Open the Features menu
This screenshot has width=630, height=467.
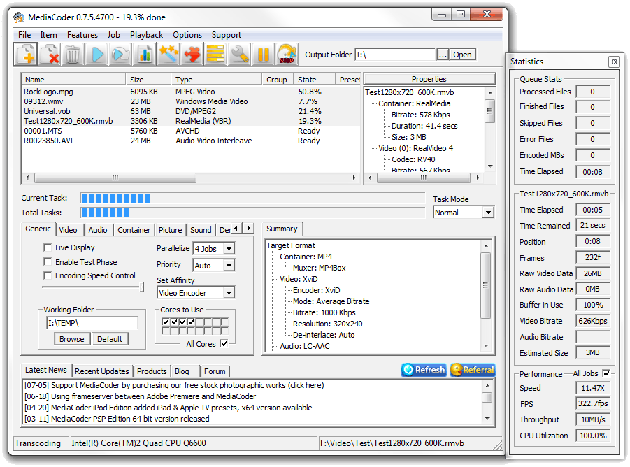[x=82, y=35]
